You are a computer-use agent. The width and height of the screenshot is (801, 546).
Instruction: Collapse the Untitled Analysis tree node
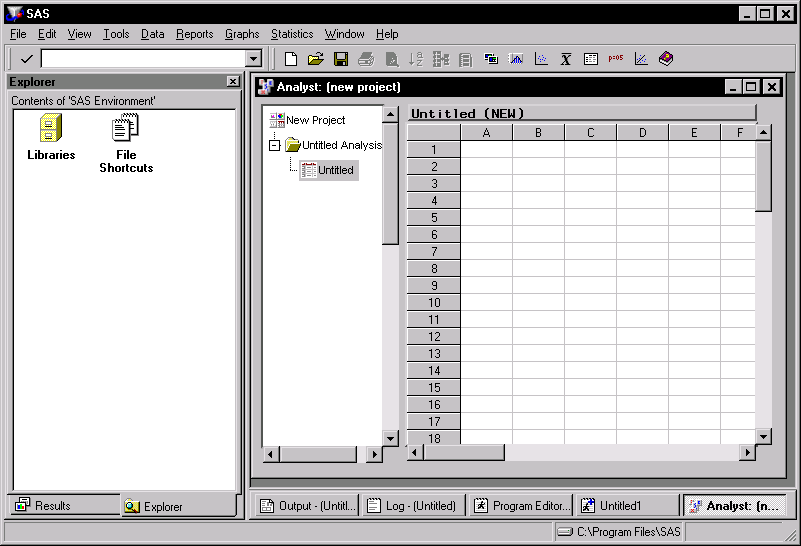(x=275, y=145)
